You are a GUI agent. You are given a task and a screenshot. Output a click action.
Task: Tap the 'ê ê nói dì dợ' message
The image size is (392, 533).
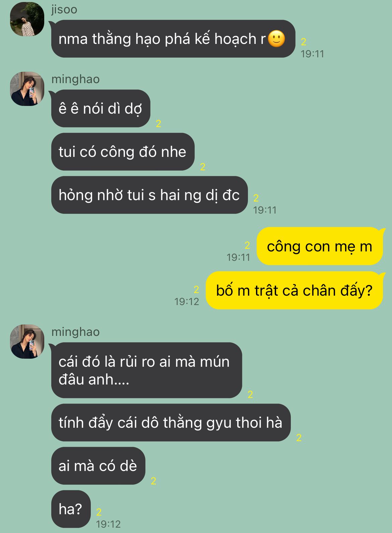tap(101, 109)
